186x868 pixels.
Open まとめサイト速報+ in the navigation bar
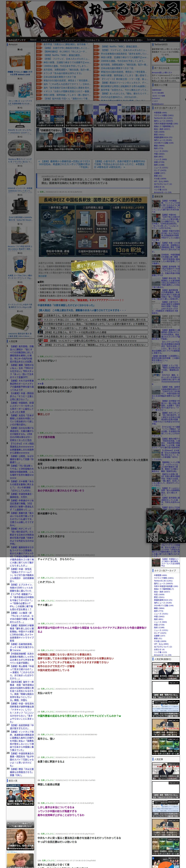pos(133,40)
